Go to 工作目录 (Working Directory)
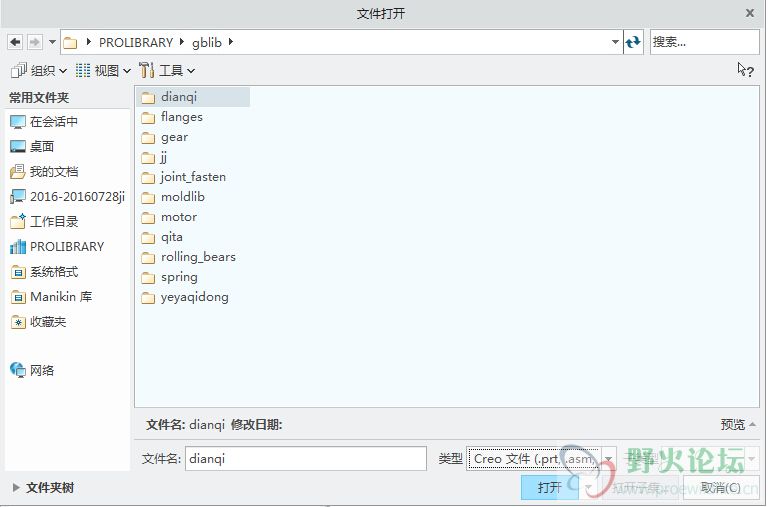Viewport: 768px width, 507px height. click(44, 221)
